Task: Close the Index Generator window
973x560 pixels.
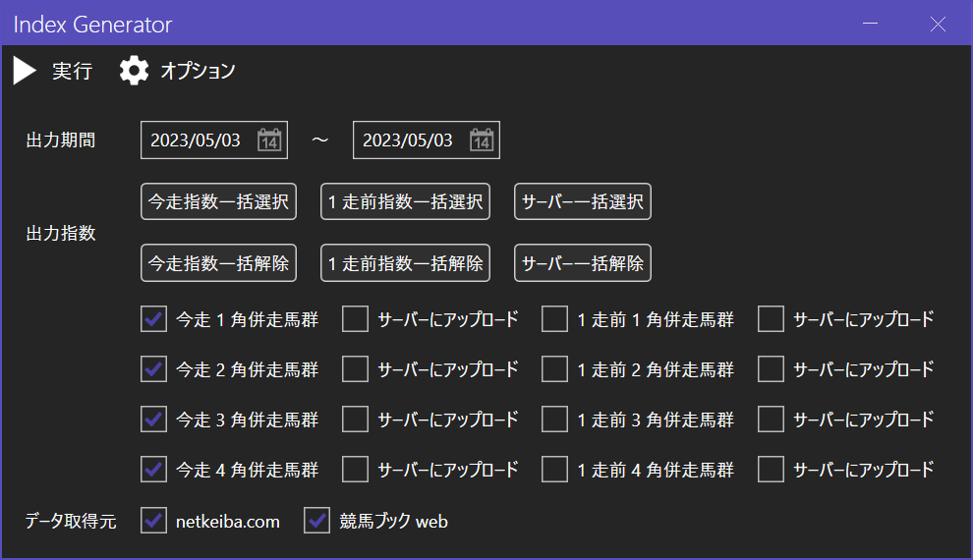Action: click(x=938, y=24)
